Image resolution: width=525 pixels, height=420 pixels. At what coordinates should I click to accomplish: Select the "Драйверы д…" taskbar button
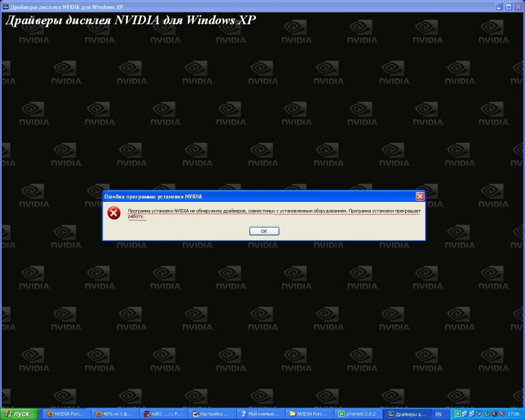(x=406, y=414)
